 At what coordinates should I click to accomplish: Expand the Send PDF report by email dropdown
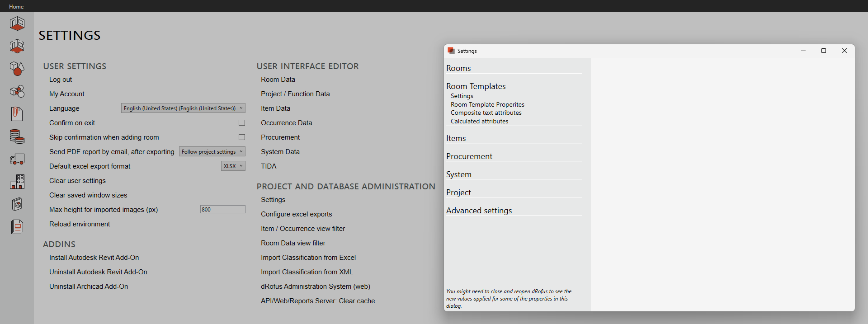pos(212,152)
